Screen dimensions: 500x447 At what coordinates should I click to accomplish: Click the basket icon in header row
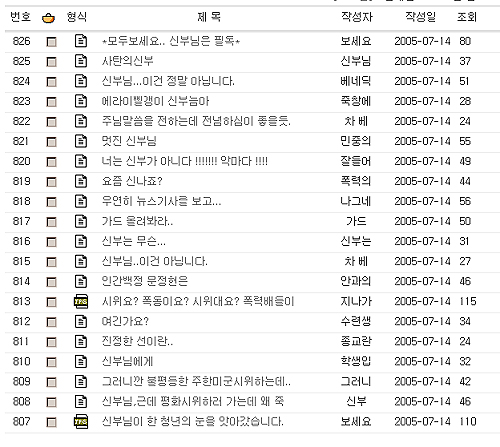[48, 18]
